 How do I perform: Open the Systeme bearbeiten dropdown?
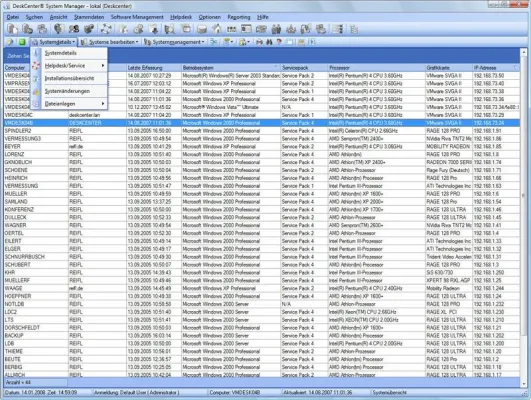point(110,42)
